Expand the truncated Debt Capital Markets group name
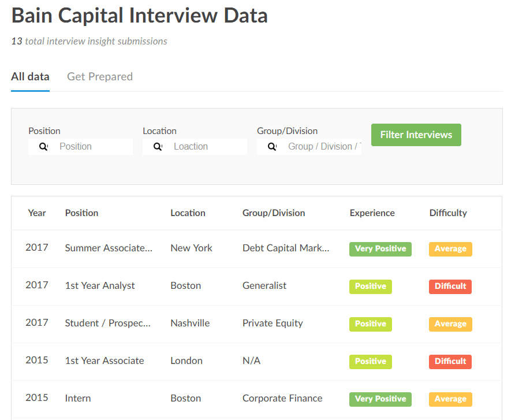 (x=286, y=248)
